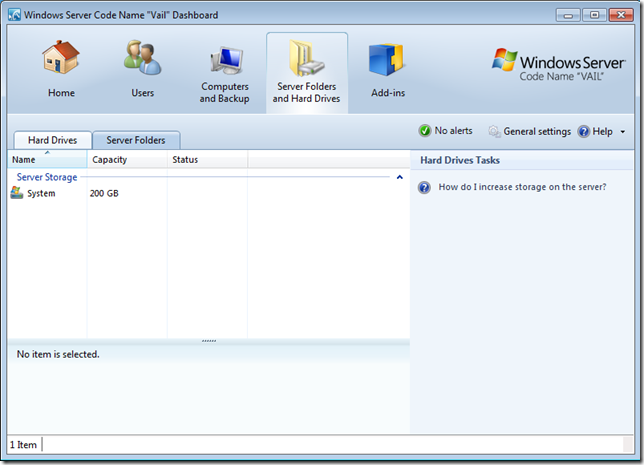The height and width of the screenshot is (465, 644).
Task: Minimize the Dashboard window
Action: coord(568,15)
